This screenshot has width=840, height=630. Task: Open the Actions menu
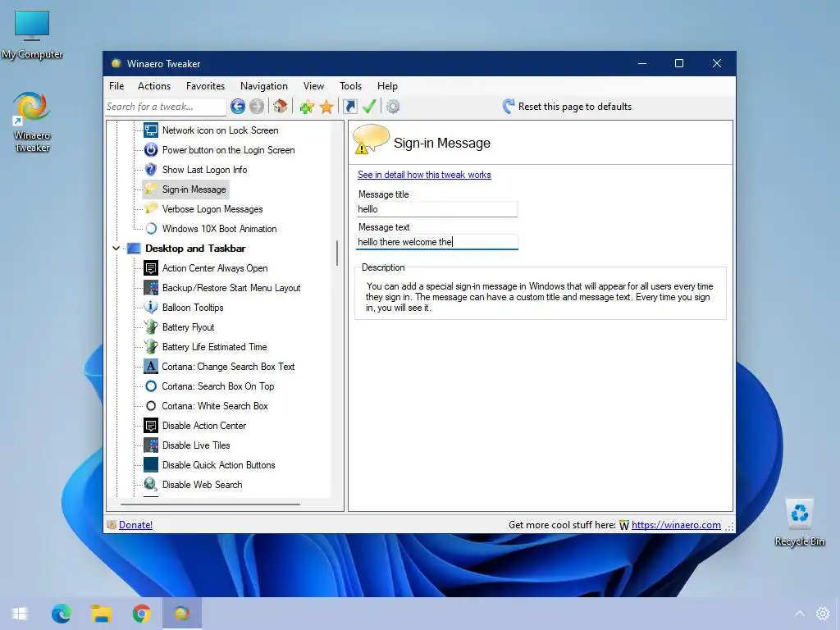[x=154, y=85]
